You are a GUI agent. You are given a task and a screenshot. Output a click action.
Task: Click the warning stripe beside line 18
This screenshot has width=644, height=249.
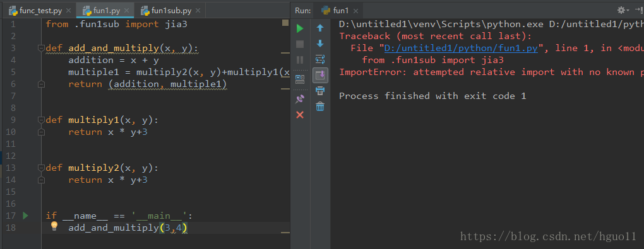285,233
